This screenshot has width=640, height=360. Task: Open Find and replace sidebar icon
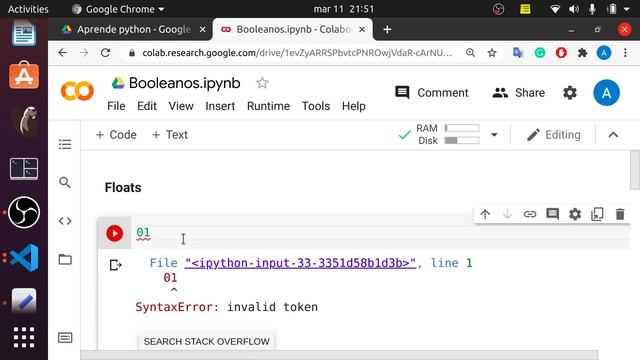pyautogui.click(x=65, y=182)
